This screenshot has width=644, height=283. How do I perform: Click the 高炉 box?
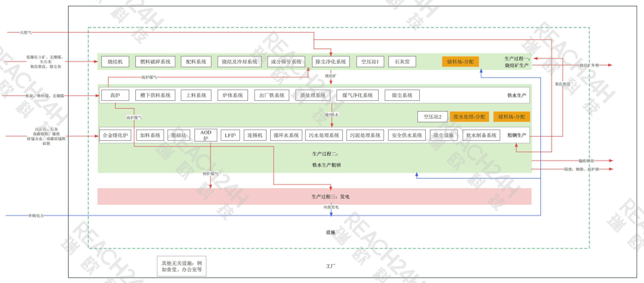115,95
